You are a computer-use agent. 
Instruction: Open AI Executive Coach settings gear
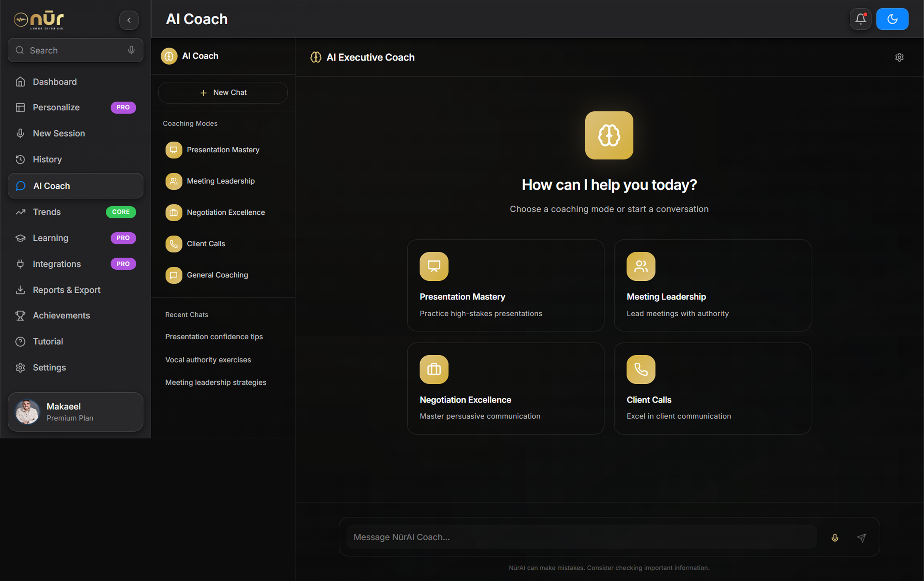pyautogui.click(x=899, y=57)
